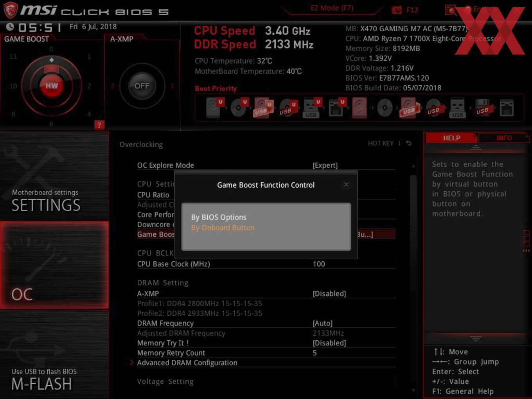The width and height of the screenshot is (532, 399).
Task: Switch to EZ Mode (F7)
Action: 332,8
